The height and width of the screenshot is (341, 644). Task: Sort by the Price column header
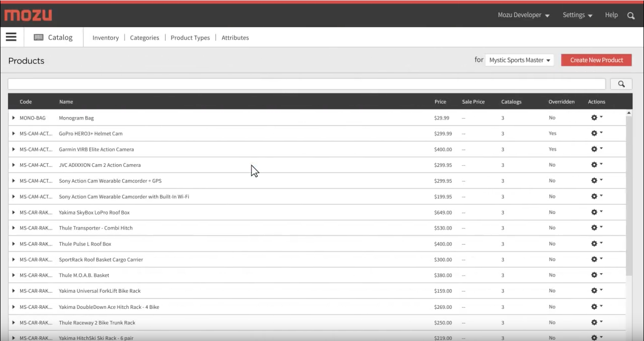pos(440,101)
